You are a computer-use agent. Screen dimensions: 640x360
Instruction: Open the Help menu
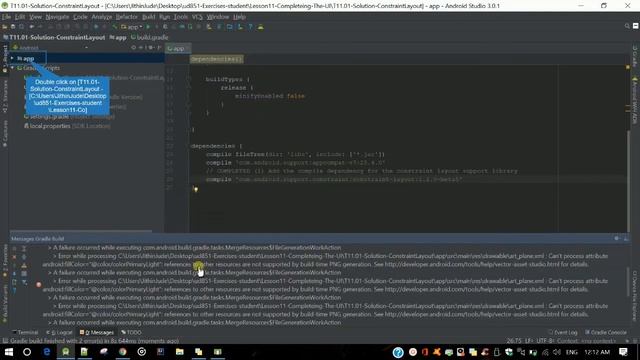pos(240,17)
